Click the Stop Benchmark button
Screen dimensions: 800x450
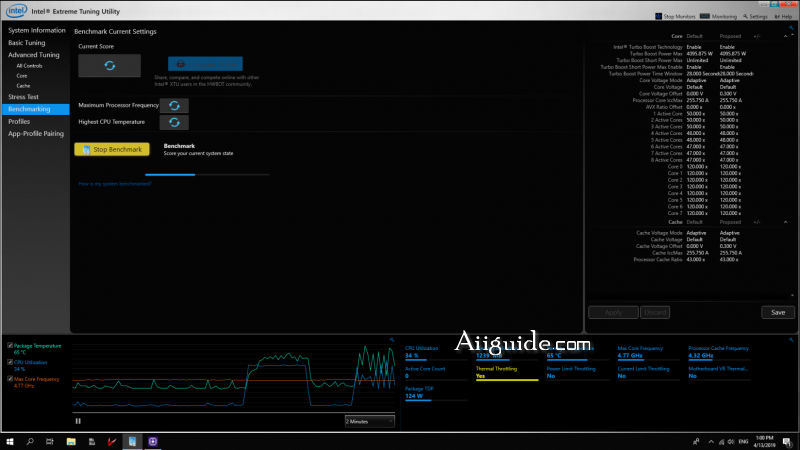tap(112, 149)
